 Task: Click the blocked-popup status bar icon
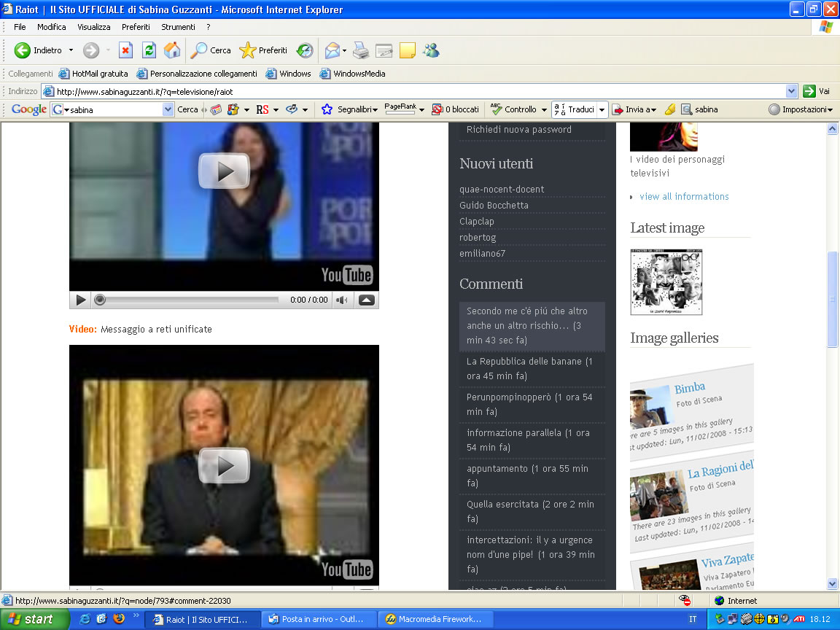click(x=685, y=601)
